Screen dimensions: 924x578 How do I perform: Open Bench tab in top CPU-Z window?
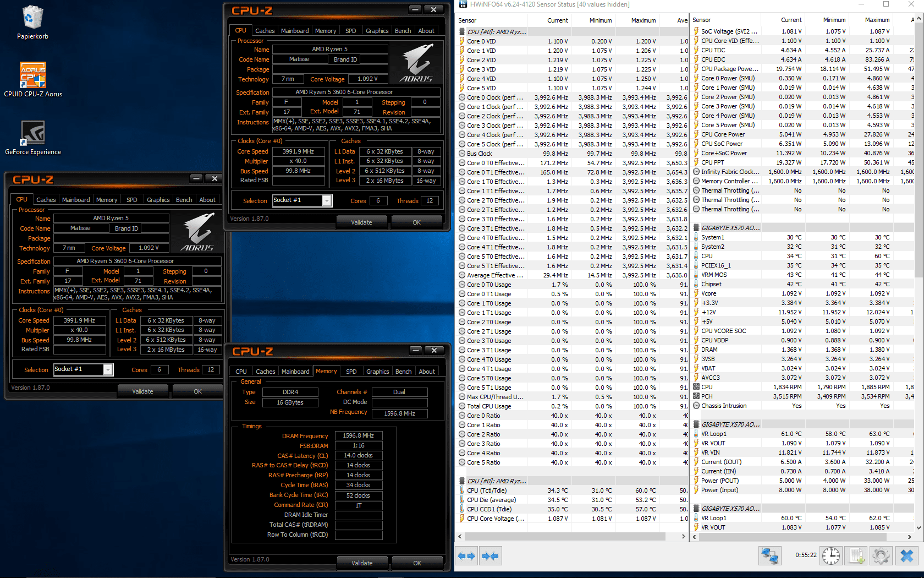point(403,31)
